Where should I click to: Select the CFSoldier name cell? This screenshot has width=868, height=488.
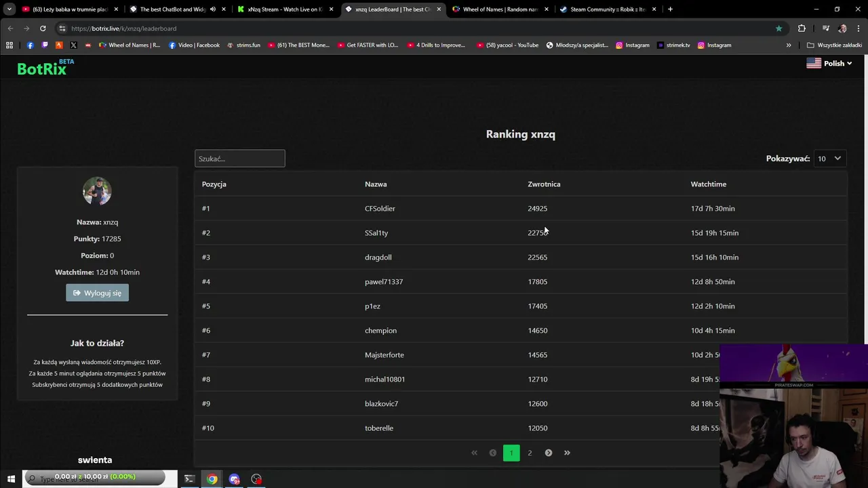point(380,209)
